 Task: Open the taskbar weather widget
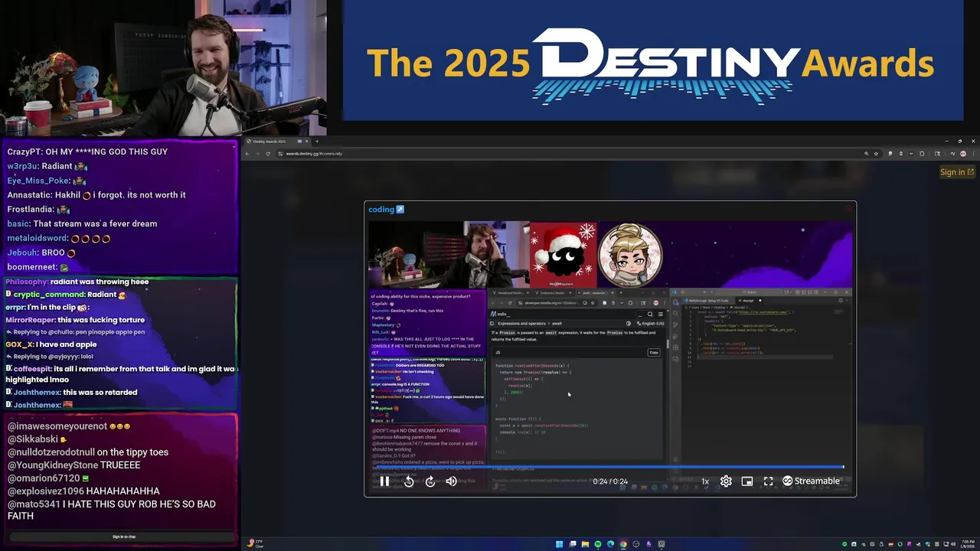tap(256, 543)
